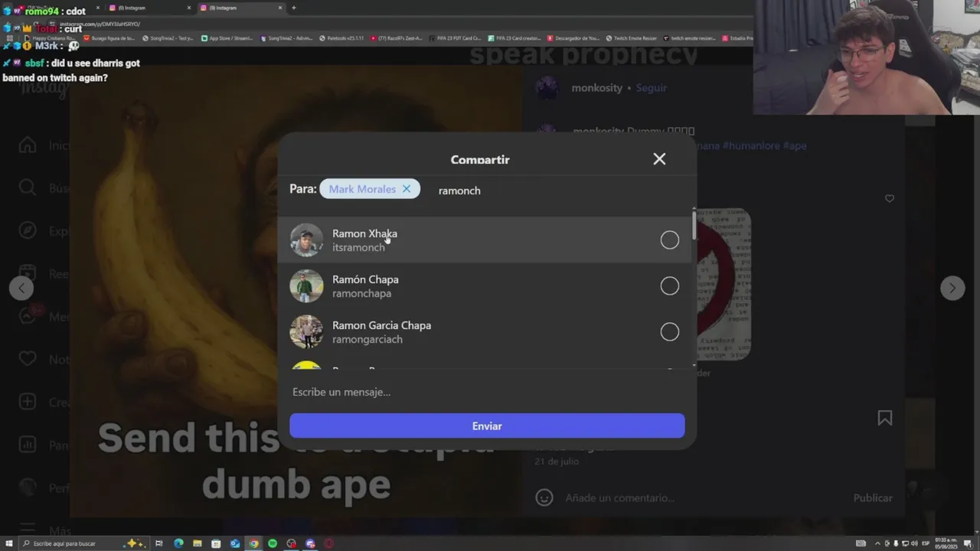Go to previous post with left arrow
980x551 pixels.
coord(21,288)
